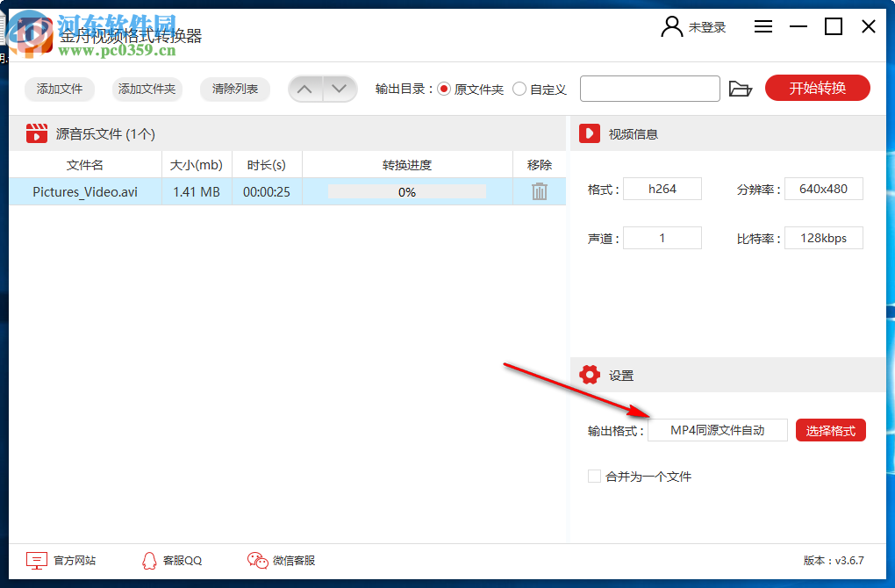The width and height of the screenshot is (895, 588).
Task: Click the custom output directory input field
Action: tap(649, 89)
